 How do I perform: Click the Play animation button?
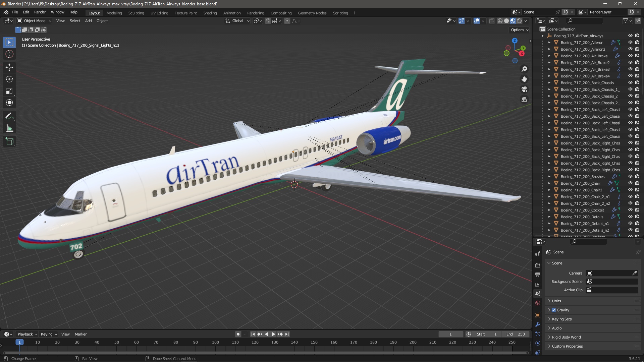click(x=273, y=334)
